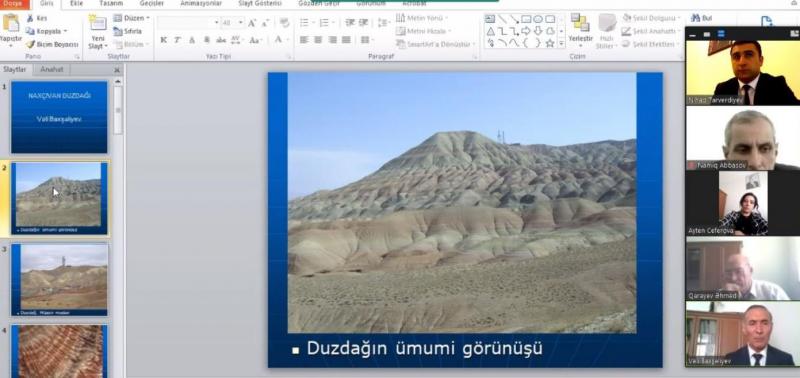Click the Kes (Cut) scissors icon
The height and width of the screenshot is (378, 800).
[31, 18]
